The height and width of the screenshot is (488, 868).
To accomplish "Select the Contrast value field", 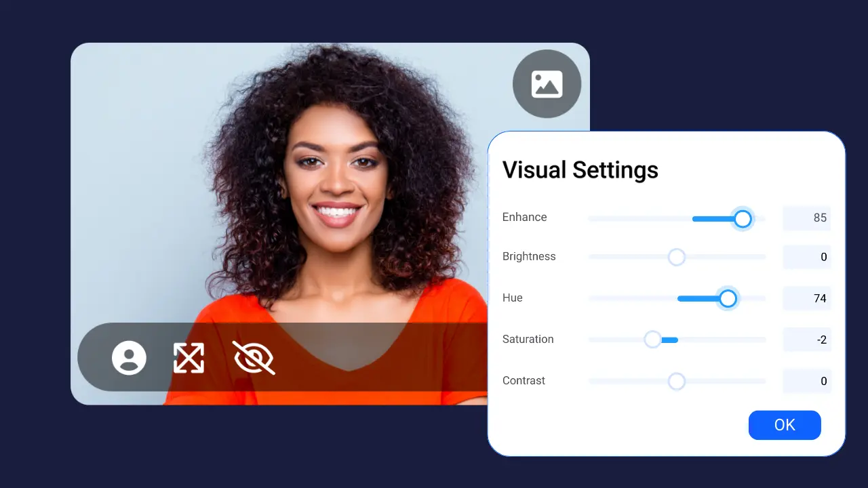I will pos(806,381).
